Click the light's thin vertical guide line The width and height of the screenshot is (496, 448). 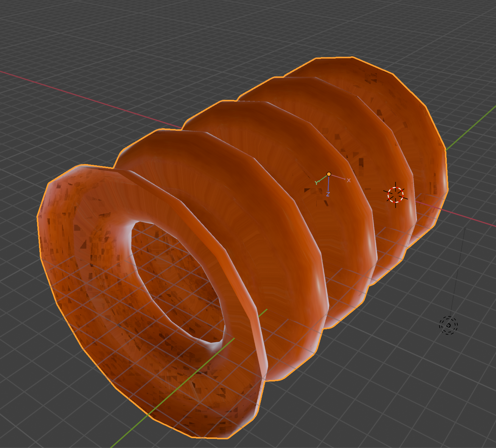pos(457,272)
